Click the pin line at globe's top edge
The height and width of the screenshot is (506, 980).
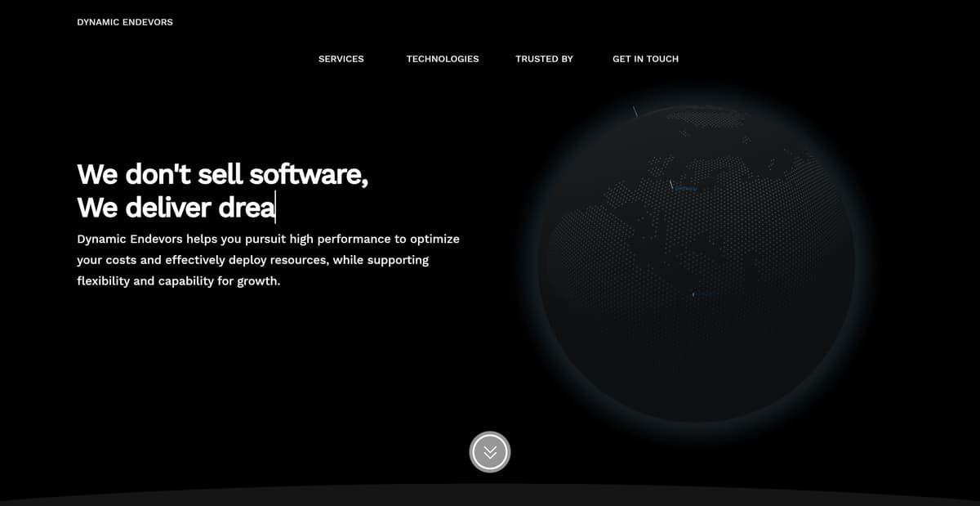click(635, 111)
